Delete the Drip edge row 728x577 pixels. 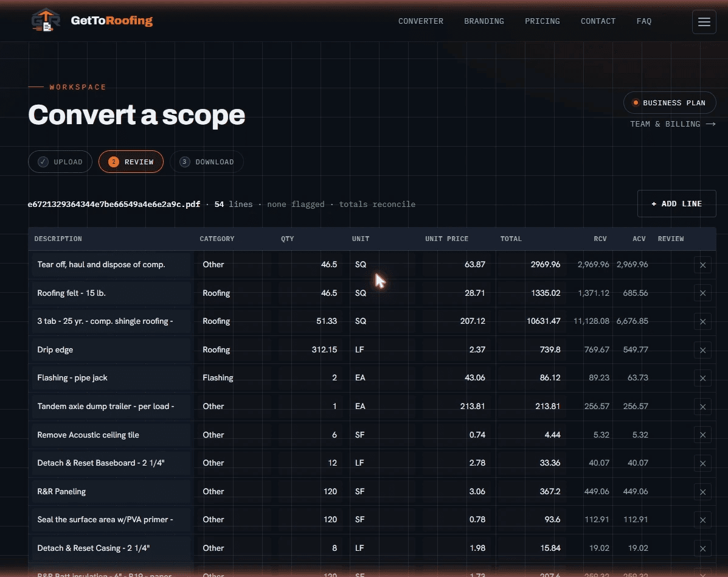702,351
